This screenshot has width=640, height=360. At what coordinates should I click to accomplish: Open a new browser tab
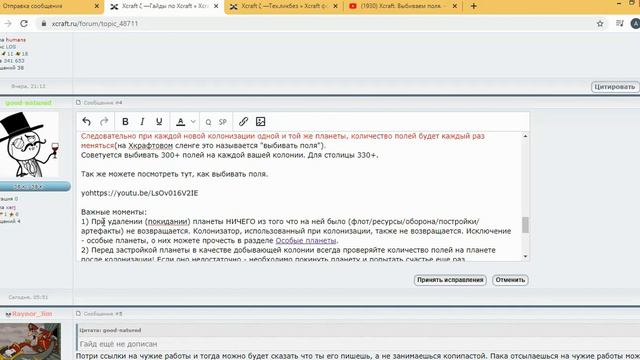pyautogui.click(x=473, y=6)
